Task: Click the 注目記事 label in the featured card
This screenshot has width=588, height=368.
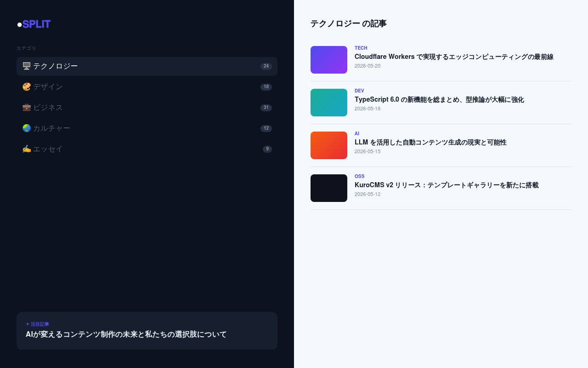Action: pyautogui.click(x=38, y=324)
